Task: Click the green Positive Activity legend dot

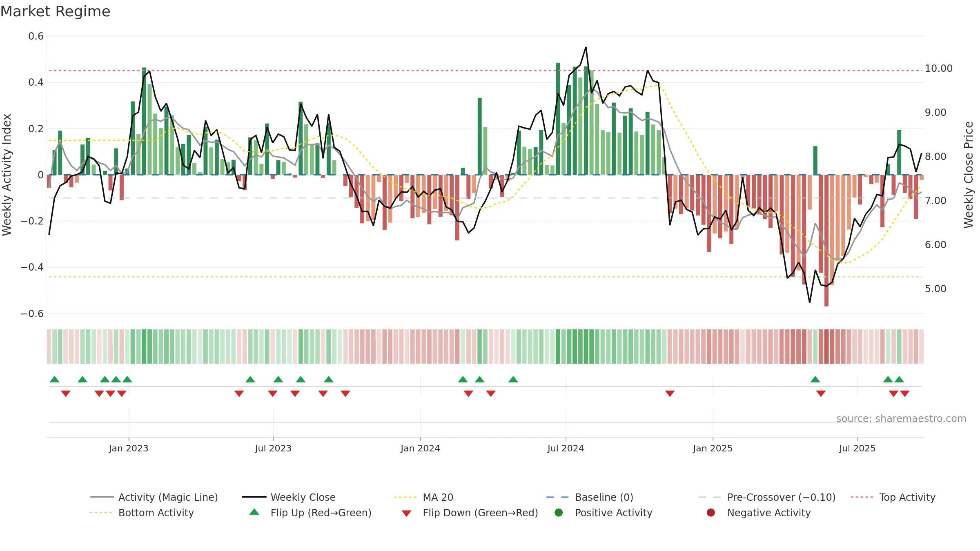Action: pyautogui.click(x=559, y=513)
